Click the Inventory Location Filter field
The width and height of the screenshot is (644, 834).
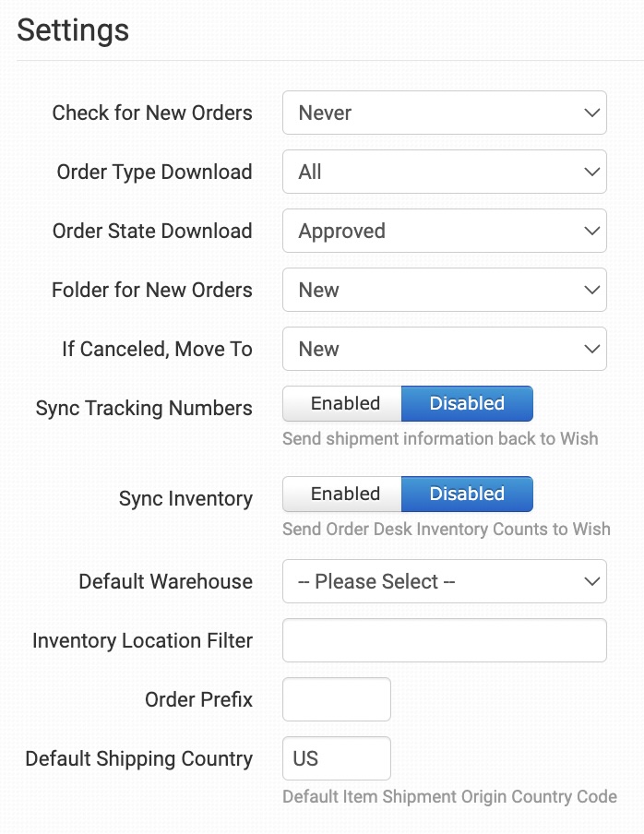[x=444, y=640]
